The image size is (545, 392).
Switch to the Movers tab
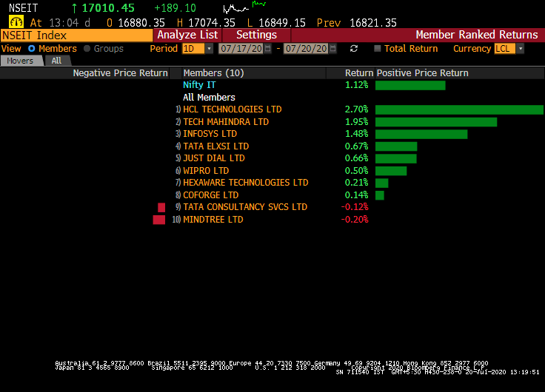click(20, 61)
